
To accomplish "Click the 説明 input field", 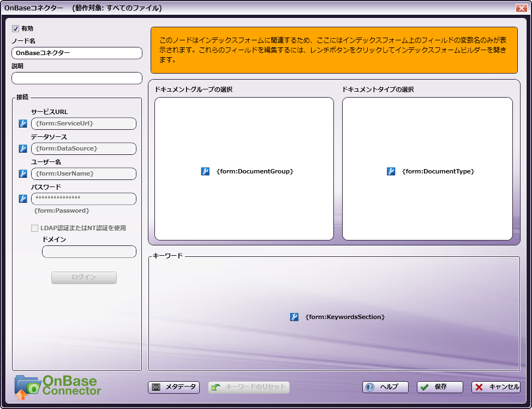I will (x=77, y=78).
